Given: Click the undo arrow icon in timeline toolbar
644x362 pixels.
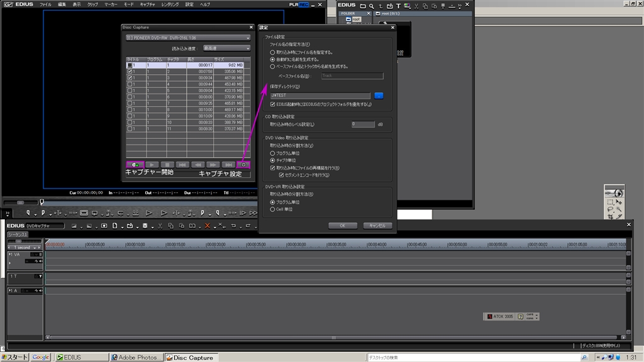Looking at the screenshot, I should coord(233,226).
